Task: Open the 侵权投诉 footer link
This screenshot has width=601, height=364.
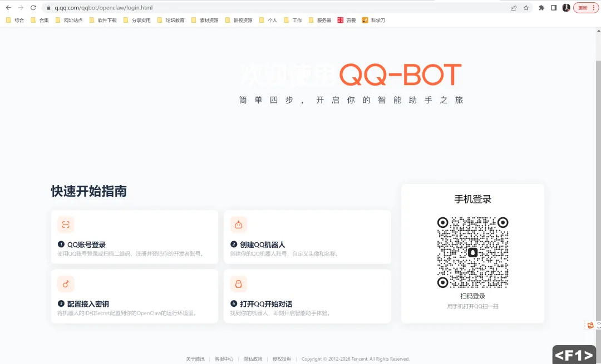Action: click(x=282, y=359)
